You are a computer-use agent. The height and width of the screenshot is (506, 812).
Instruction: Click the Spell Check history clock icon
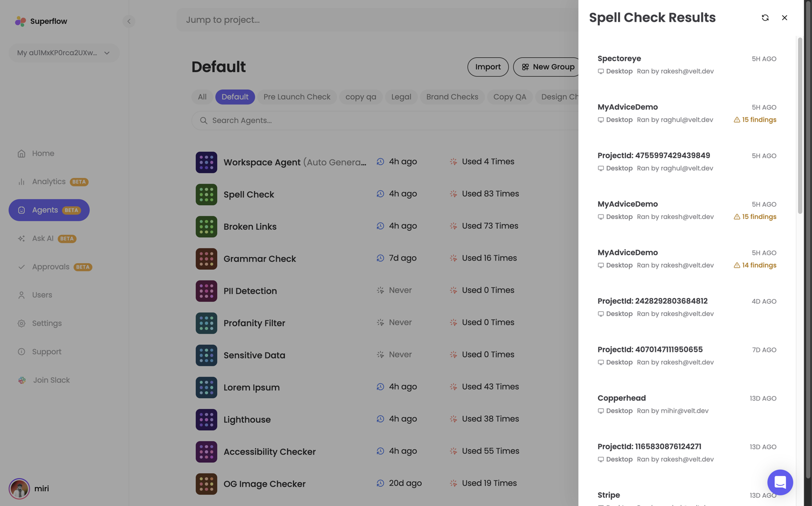(380, 194)
